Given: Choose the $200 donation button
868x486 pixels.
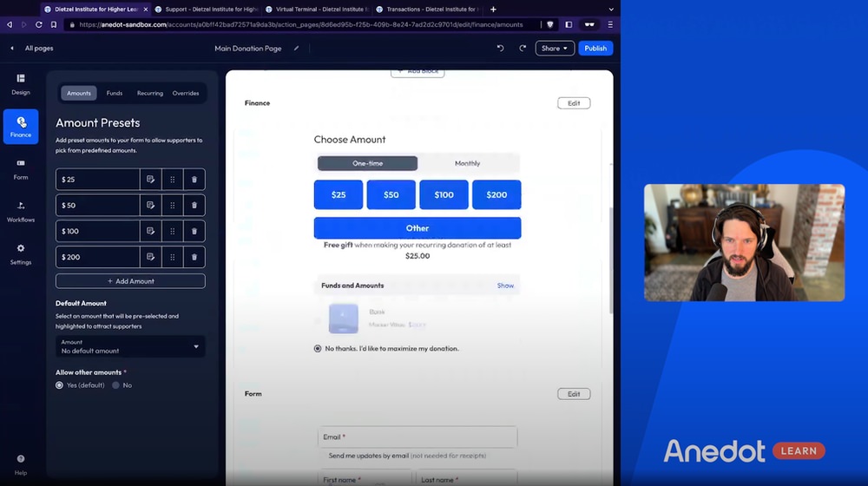Looking at the screenshot, I should pos(496,195).
